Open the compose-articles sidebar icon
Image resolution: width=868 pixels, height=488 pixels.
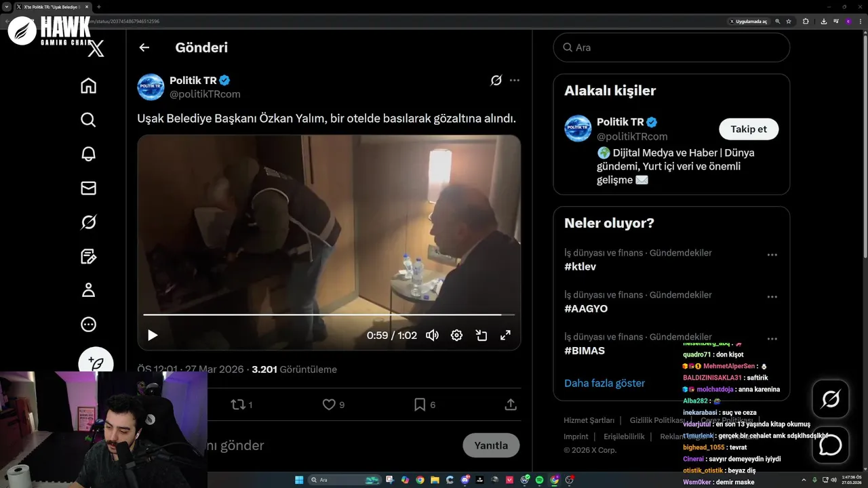88,256
